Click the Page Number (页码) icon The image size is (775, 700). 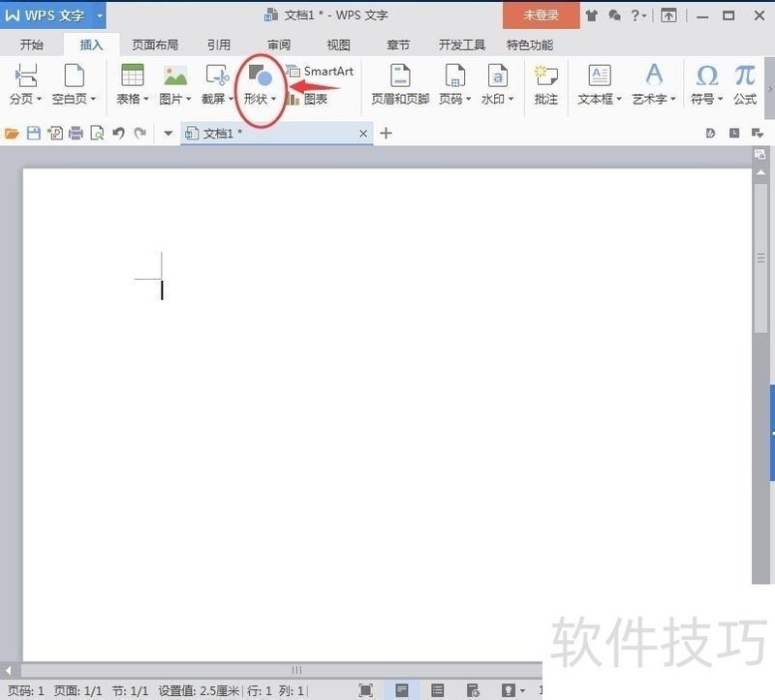454,76
